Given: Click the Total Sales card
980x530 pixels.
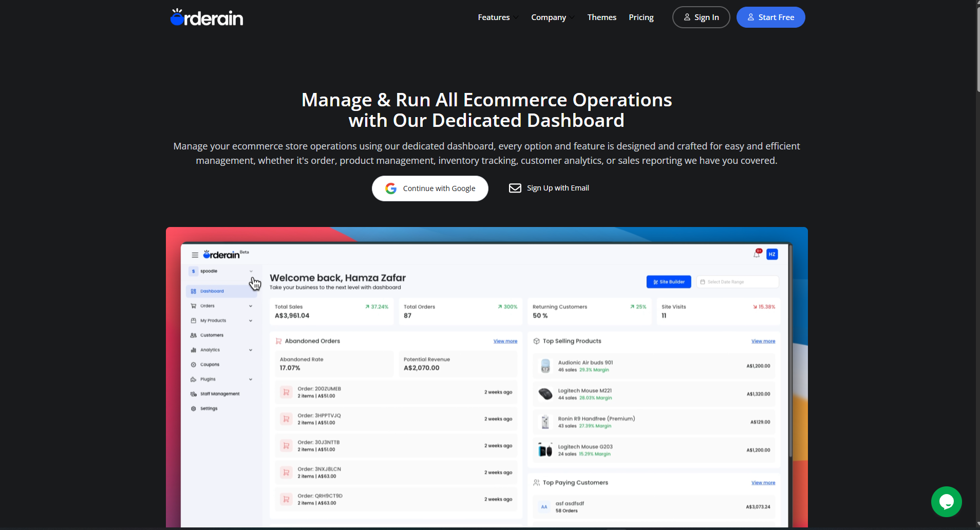Looking at the screenshot, I should click(x=332, y=311).
